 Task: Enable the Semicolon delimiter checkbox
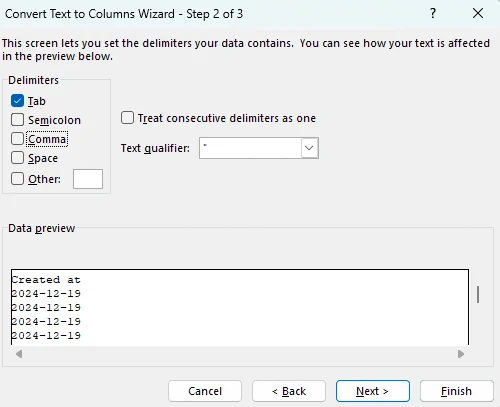17,120
